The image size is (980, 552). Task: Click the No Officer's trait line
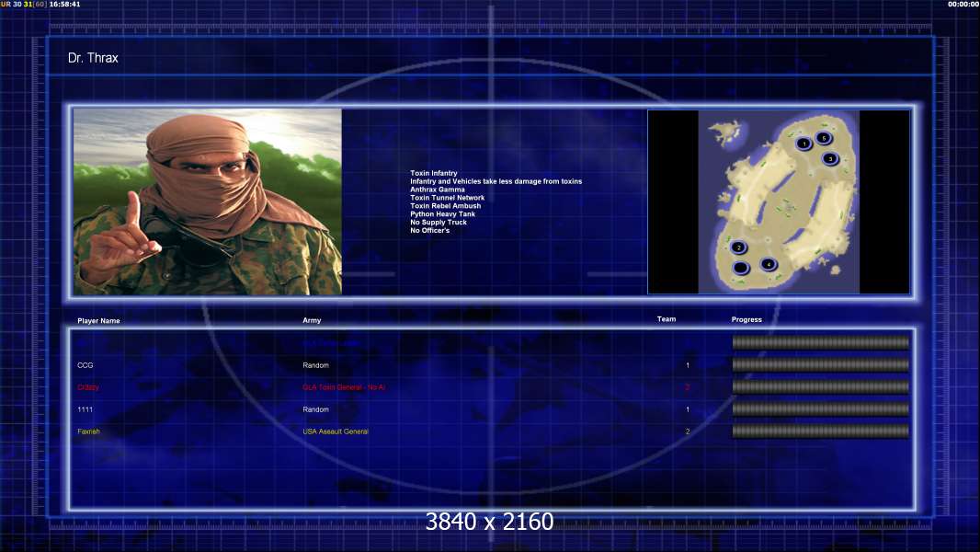pos(430,230)
